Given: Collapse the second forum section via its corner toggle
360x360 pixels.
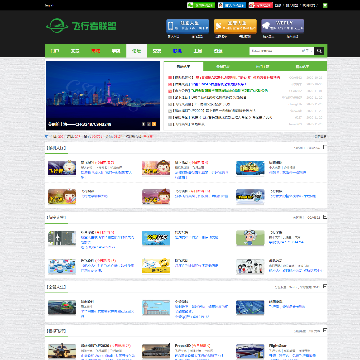Looking at the screenshot, I should tap(325, 217).
